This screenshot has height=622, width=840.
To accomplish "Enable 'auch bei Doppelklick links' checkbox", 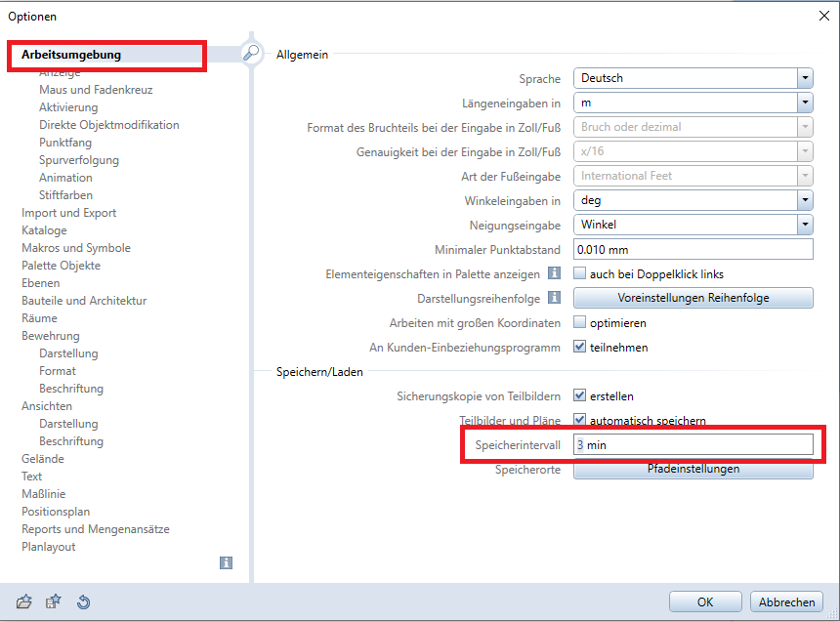I will point(579,274).
